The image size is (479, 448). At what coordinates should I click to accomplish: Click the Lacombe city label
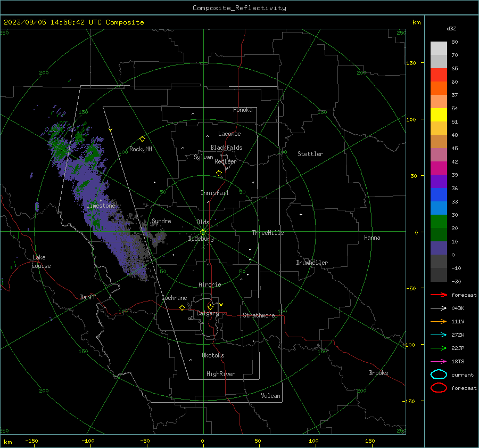pos(229,134)
